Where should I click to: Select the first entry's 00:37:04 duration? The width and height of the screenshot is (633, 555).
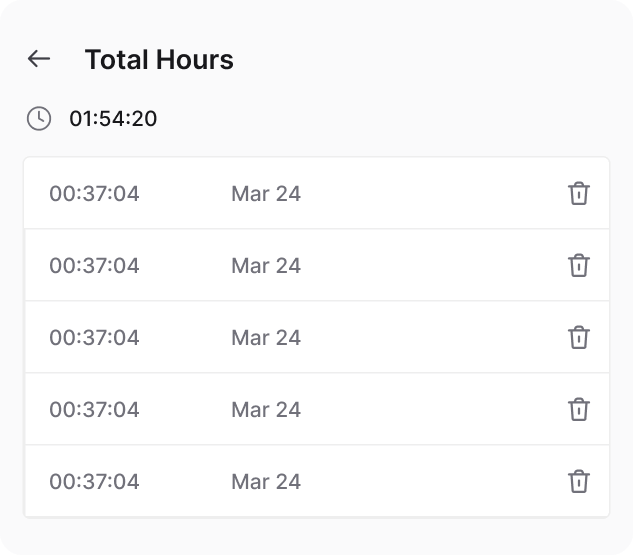pyautogui.click(x=94, y=193)
